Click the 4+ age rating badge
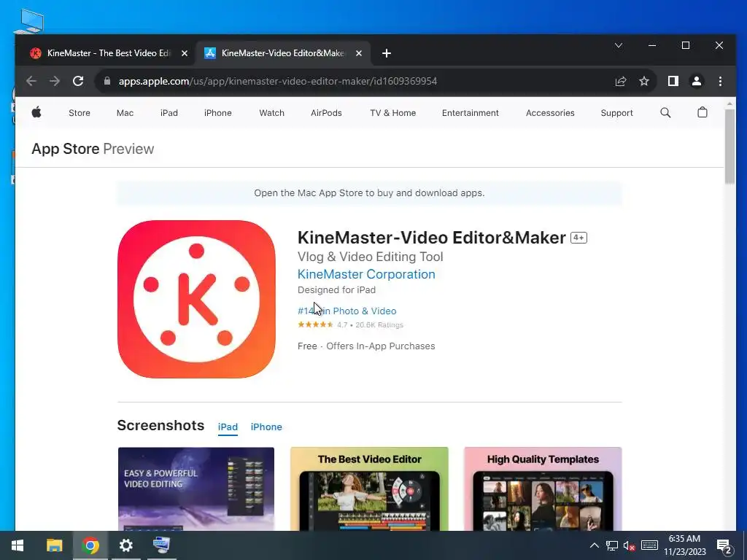The width and height of the screenshot is (747, 560). tap(578, 238)
